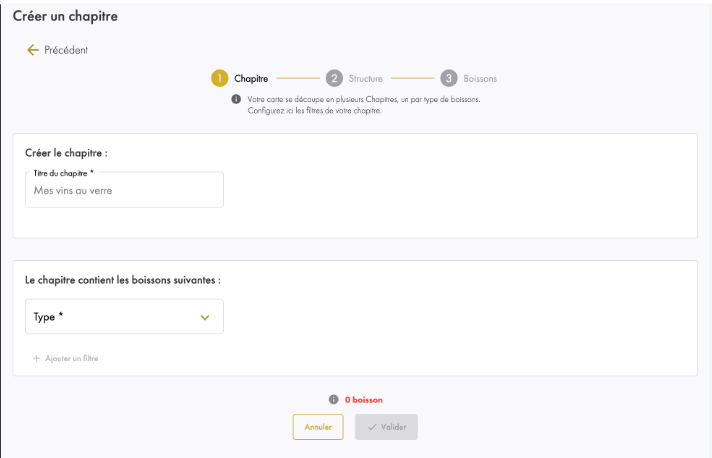Click the Valider button
The image size is (712, 458).
(x=386, y=427)
